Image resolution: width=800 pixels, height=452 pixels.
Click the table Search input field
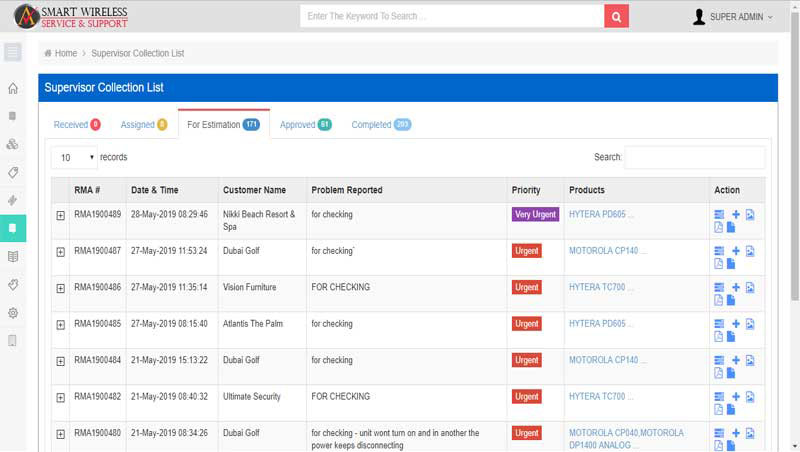click(x=694, y=157)
